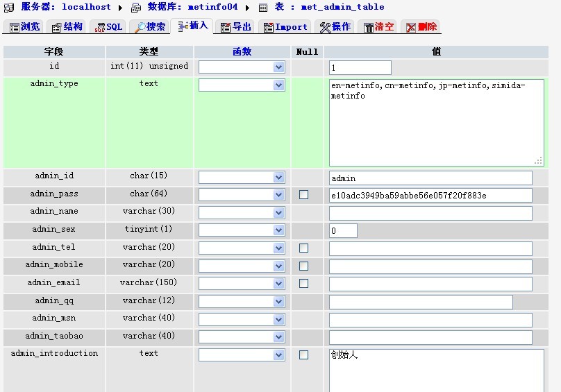Click the 'varchar(150)' type text
561x392 pixels.
(149, 282)
